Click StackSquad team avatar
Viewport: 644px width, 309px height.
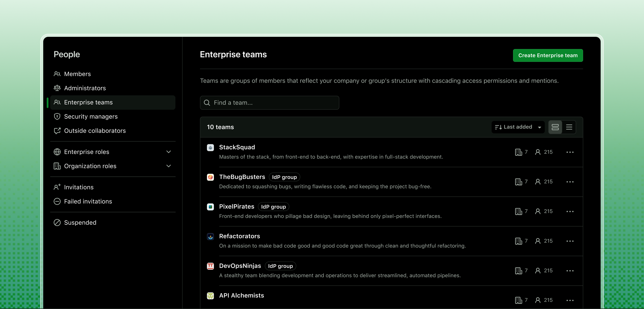(x=210, y=148)
